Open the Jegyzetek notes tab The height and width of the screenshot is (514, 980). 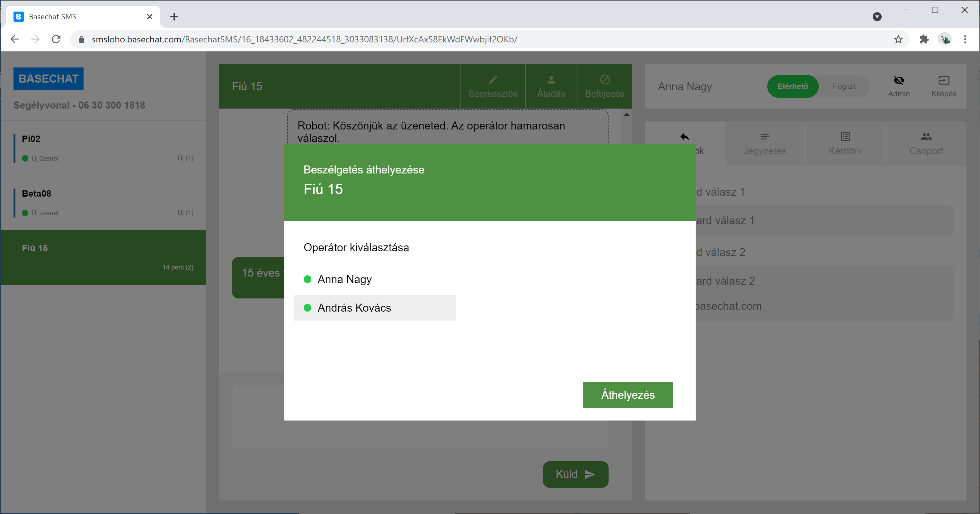point(765,144)
